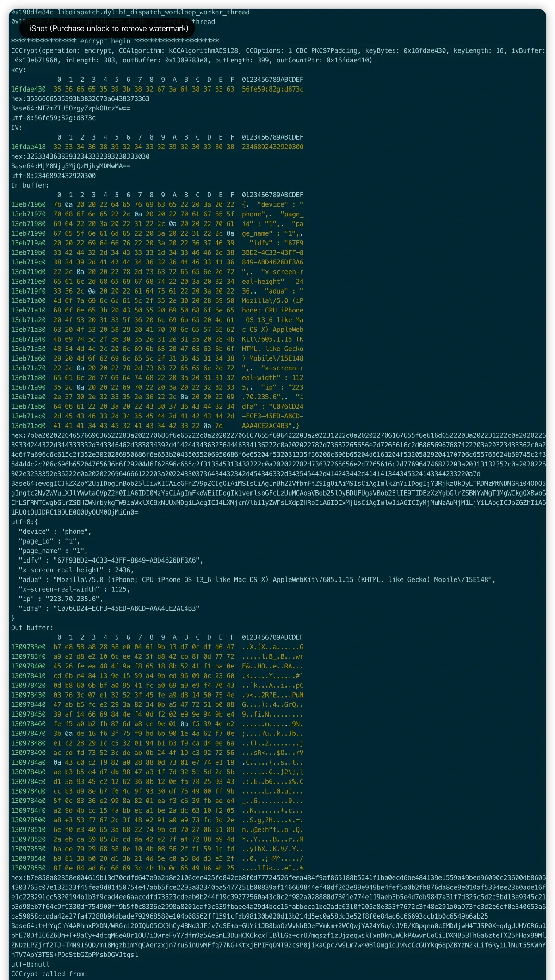Select in-buffer address '13eb71a60'

click(28, 359)
